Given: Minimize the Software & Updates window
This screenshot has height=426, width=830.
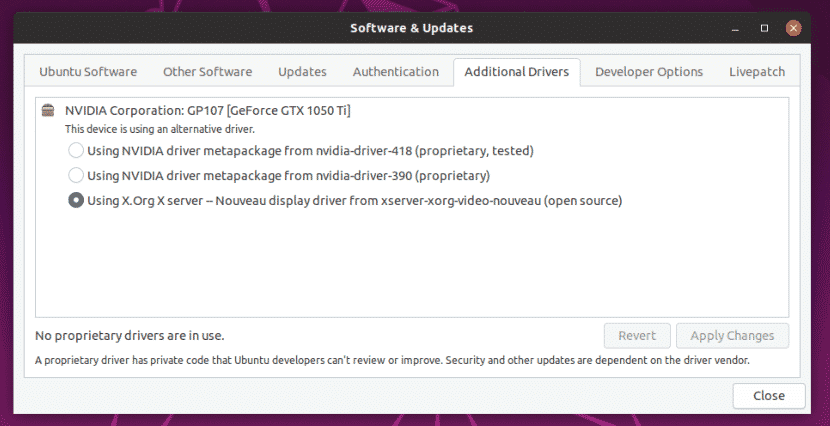Looking at the screenshot, I should pyautogui.click(x=735, y=29).
